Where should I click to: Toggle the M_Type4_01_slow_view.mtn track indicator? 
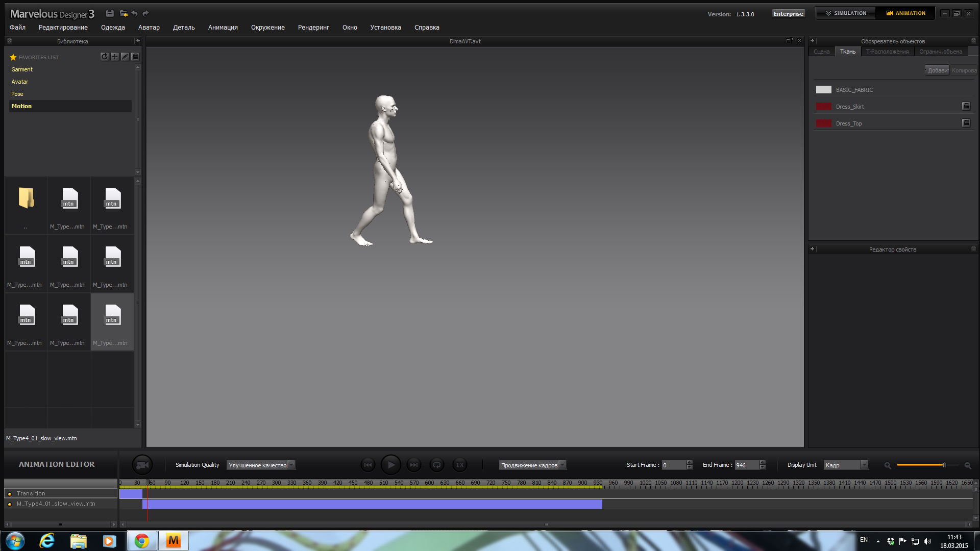point(10,504)
